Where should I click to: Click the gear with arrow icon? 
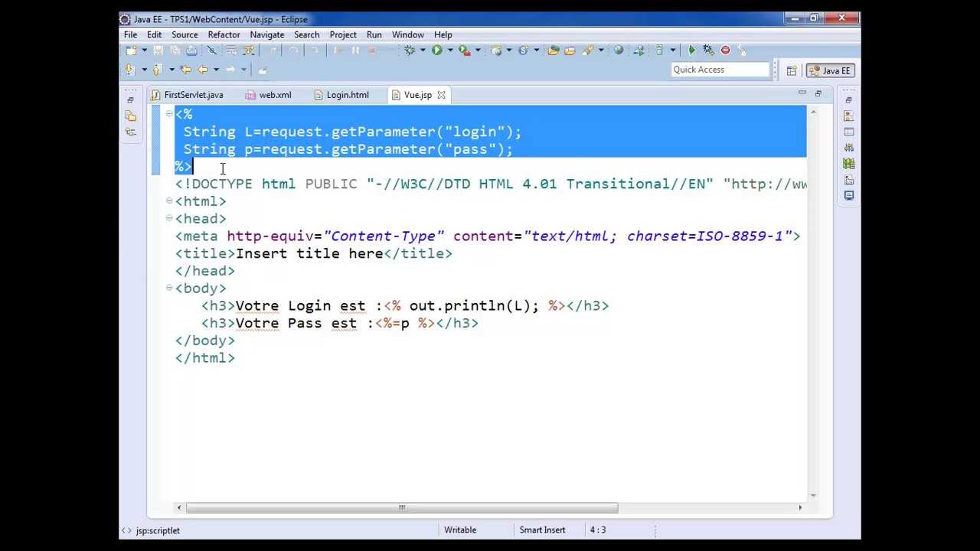(x=709, y=51)
